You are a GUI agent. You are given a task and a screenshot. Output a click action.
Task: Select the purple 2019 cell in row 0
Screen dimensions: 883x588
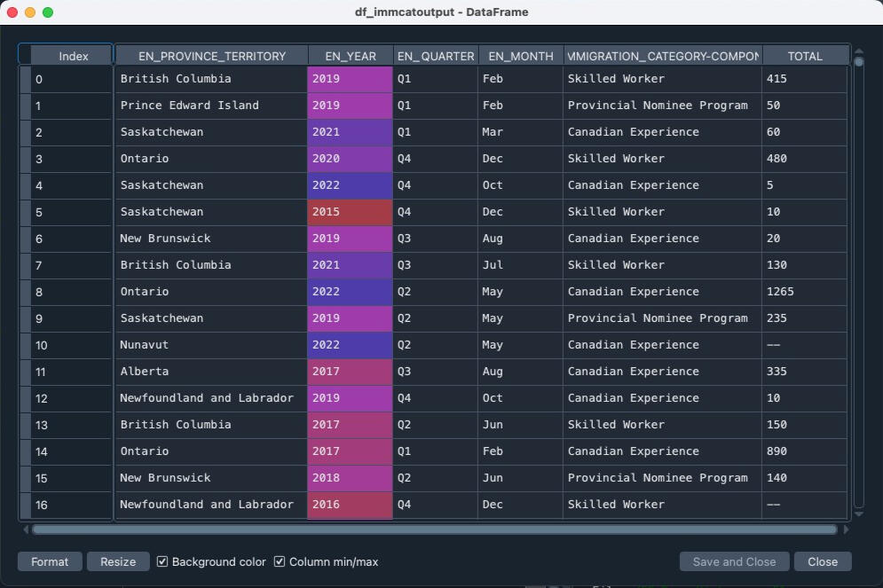[351, 79]
